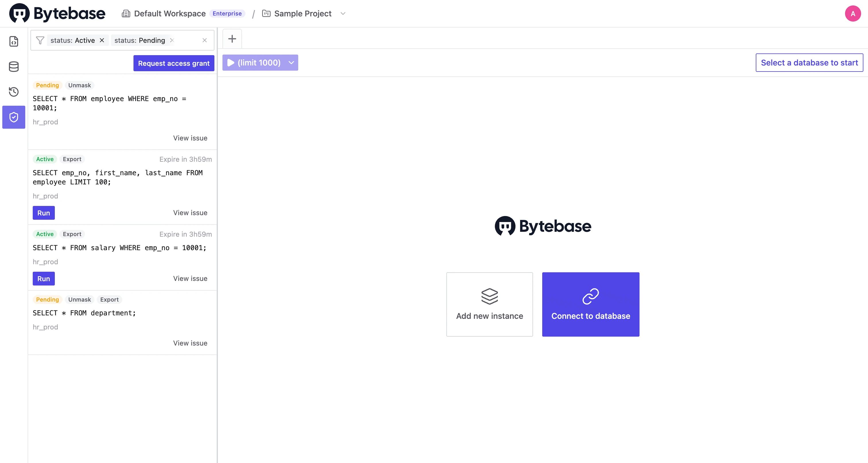Click Unmask tag on department grant
Image resolution: width=868 pixels, height=463 pixels.
pyautogui.click(x=80, y=300)
